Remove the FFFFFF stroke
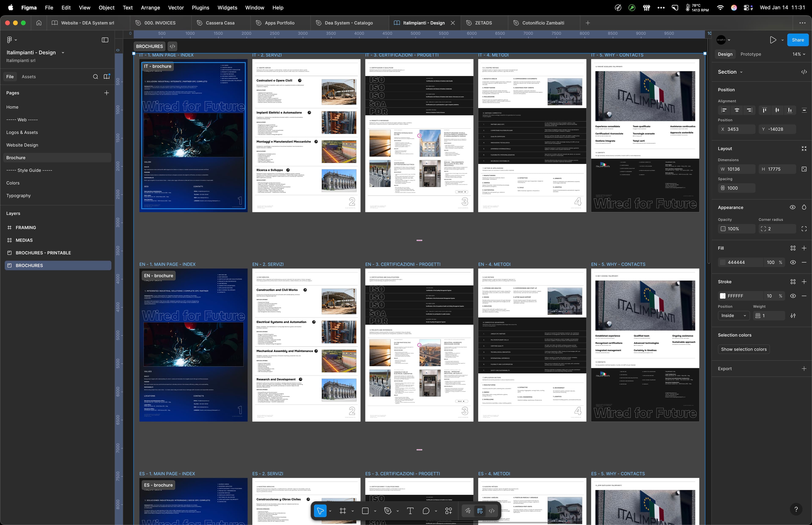The image size is (812, 525). (804, 296)
